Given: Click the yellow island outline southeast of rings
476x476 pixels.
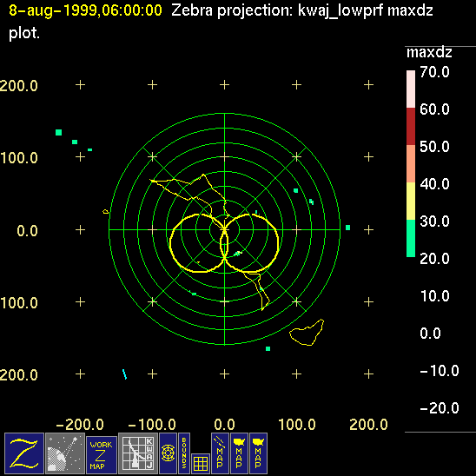Looking at the screenshot, I should click(307, 333).
